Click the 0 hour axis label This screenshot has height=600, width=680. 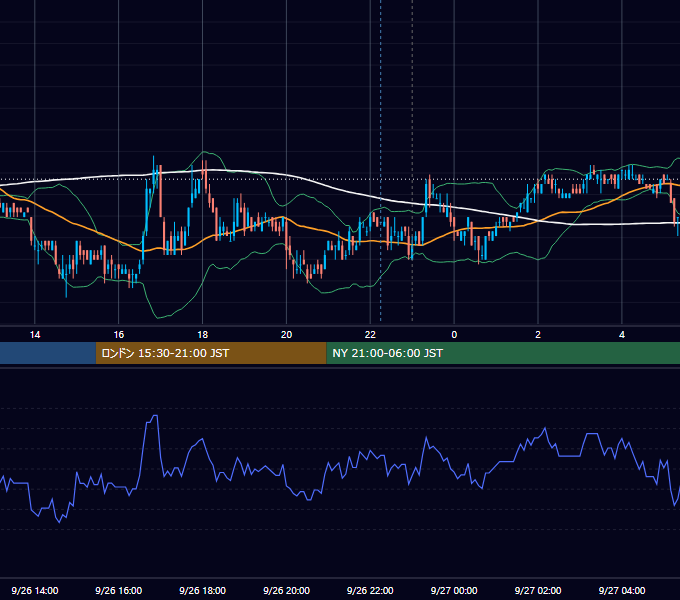454,335
